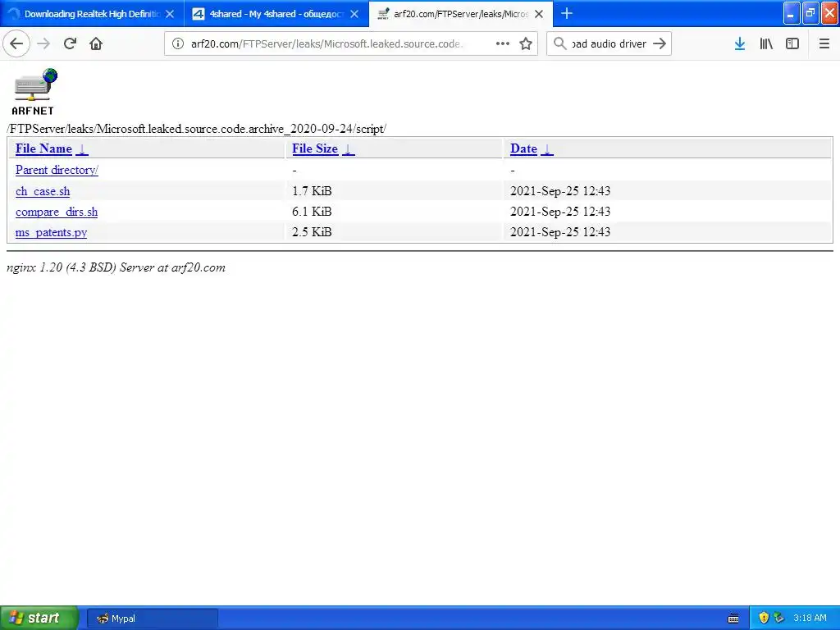Click the search magnifier icon
840x630 pixels.
559,44
